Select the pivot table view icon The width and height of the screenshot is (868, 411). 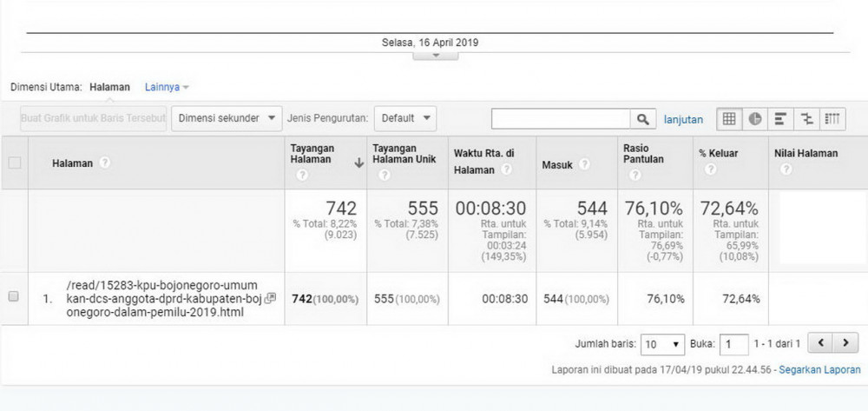[832, 119]
